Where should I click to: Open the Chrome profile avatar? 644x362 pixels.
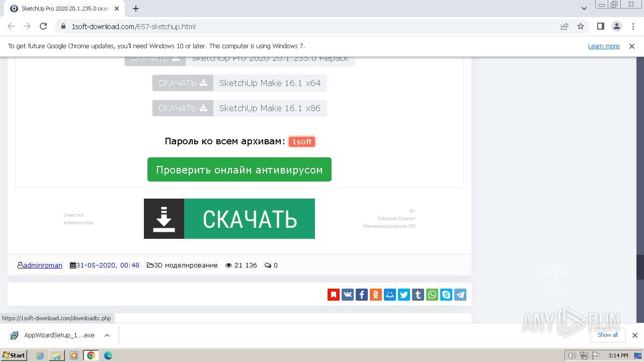click(x=616, y=27)
